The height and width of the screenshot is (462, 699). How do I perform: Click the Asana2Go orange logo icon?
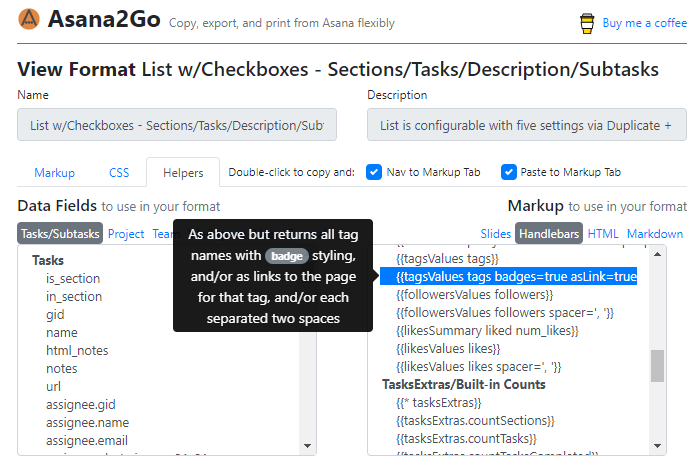pyautogui.click(x=29, y=19)
